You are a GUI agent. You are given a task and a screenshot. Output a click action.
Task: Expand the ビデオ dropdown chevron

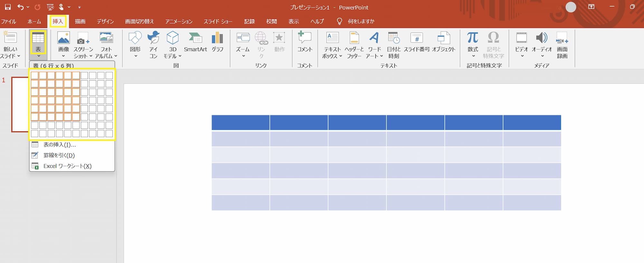coord(522,56)
